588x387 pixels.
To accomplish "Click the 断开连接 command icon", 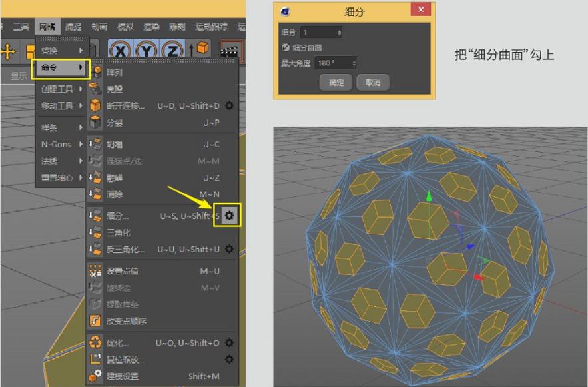I will pyautogui.click(x=95, y=105).
